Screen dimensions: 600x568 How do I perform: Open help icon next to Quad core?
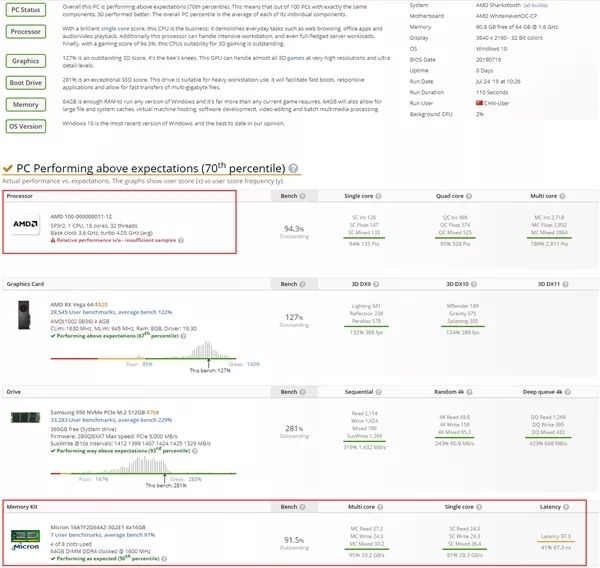(x=469, y=196)
